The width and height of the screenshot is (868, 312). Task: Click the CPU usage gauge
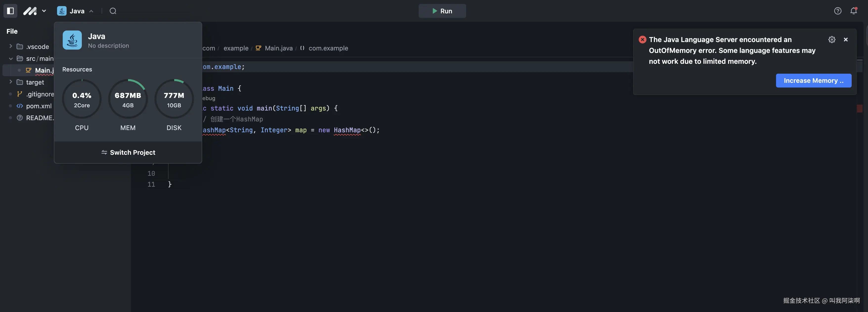coord(82,99)
